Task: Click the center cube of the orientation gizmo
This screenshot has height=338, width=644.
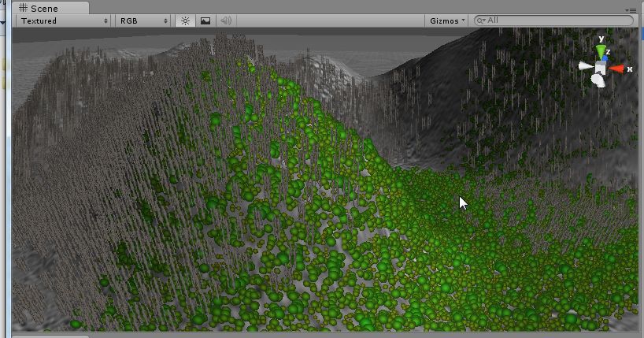Action: coord(601,69)
